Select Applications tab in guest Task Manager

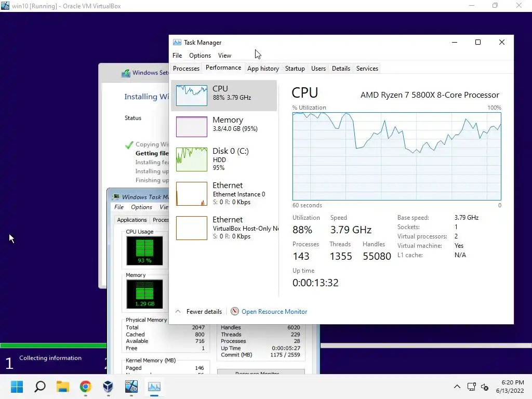131,220
